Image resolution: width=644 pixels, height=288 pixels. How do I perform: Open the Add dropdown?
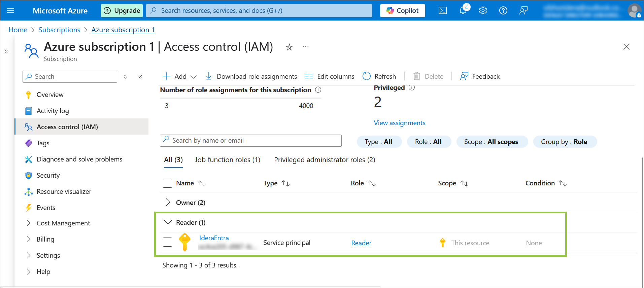[x=180, y=76]
